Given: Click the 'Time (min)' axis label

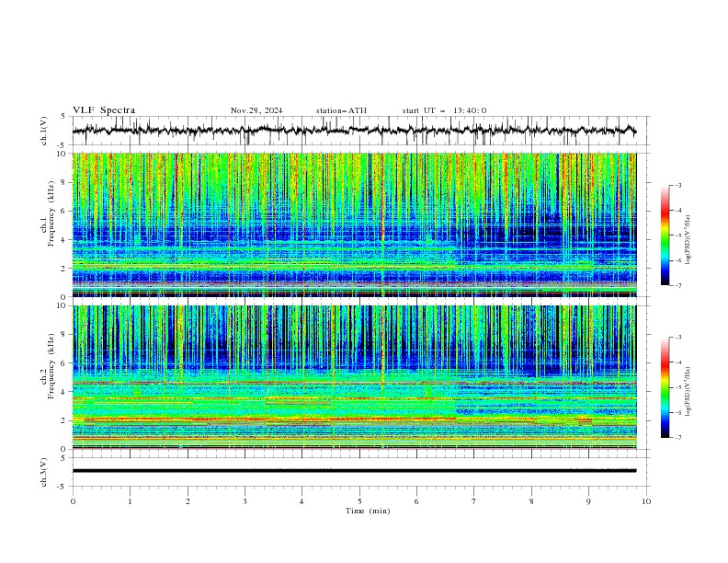Looking at the screenshot, I should coord(368,511).
